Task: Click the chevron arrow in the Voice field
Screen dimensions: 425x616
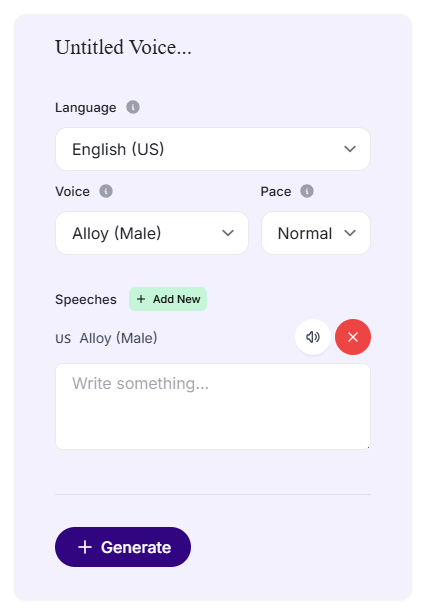Action: click(228, 233)
